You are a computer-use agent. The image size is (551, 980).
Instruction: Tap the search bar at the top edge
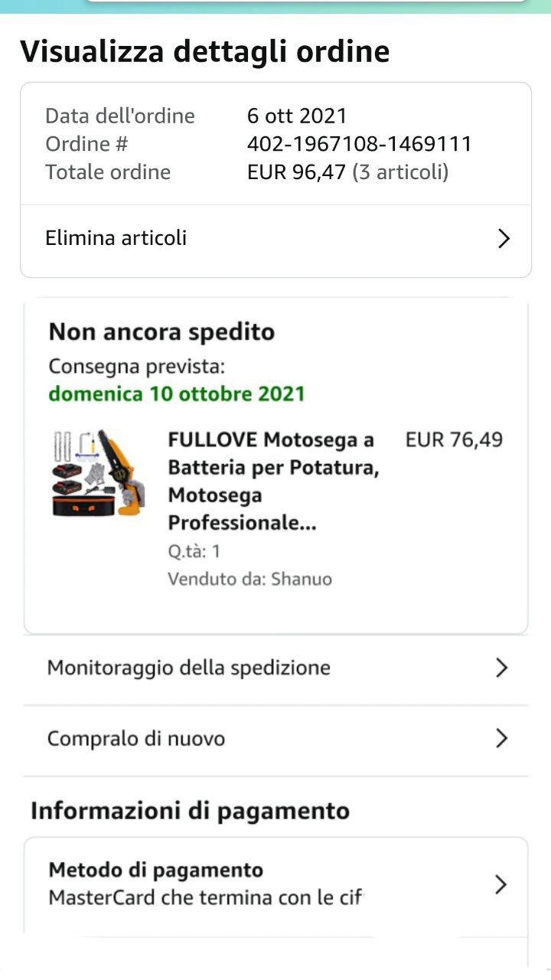pos(306,3)
